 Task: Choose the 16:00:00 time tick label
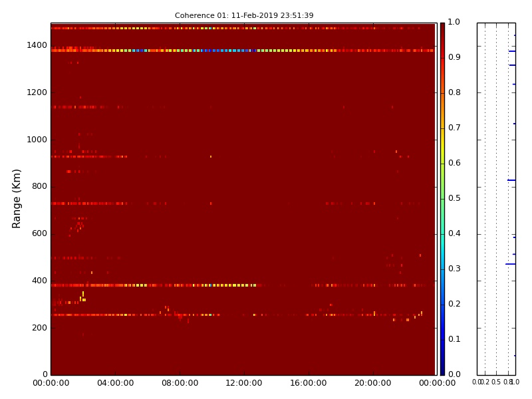[309, 383]
